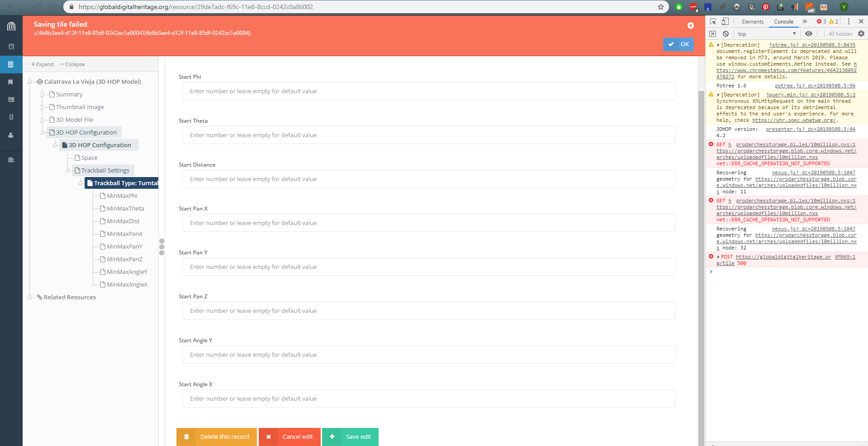This screenshot has width=868, height=446.
Task: Switch to the Console tab in DevTools
Action: (783, 21)
